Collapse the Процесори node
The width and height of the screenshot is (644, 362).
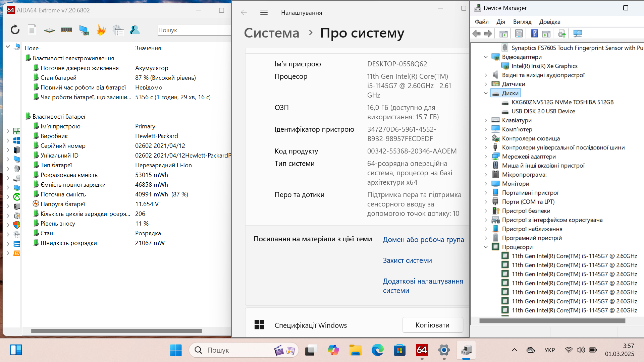pos(486,247)
